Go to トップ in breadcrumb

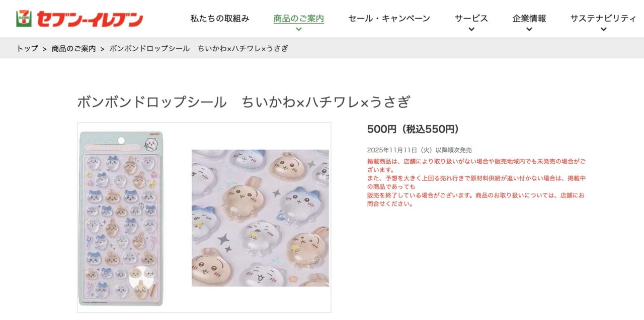[27, 49]
